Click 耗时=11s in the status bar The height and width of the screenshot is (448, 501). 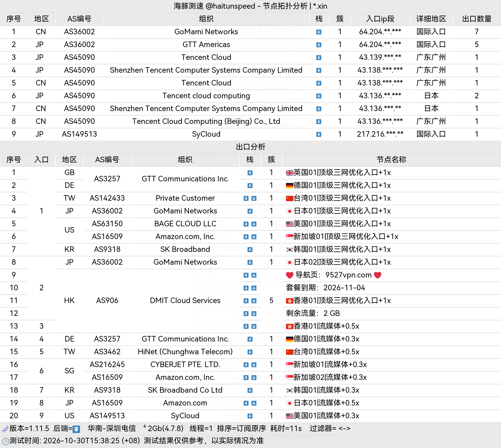tap(286, 429)
